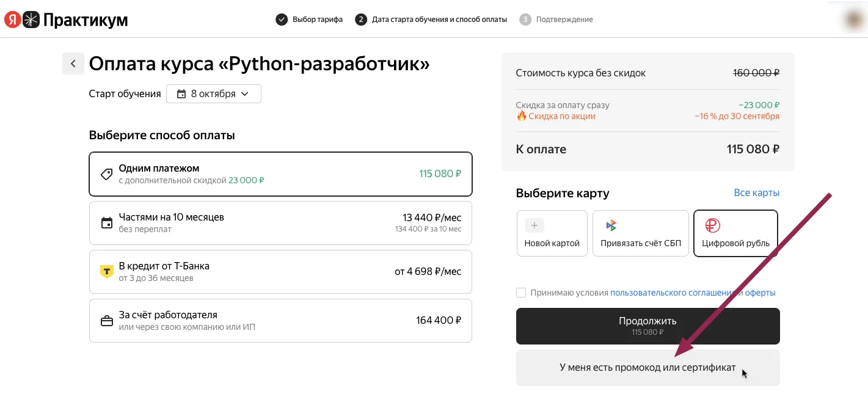Image resolution: width=868 pixels, height=394 pixels.
Task: Click the briefcase icon for employer payment
Action: click(106, 321)
